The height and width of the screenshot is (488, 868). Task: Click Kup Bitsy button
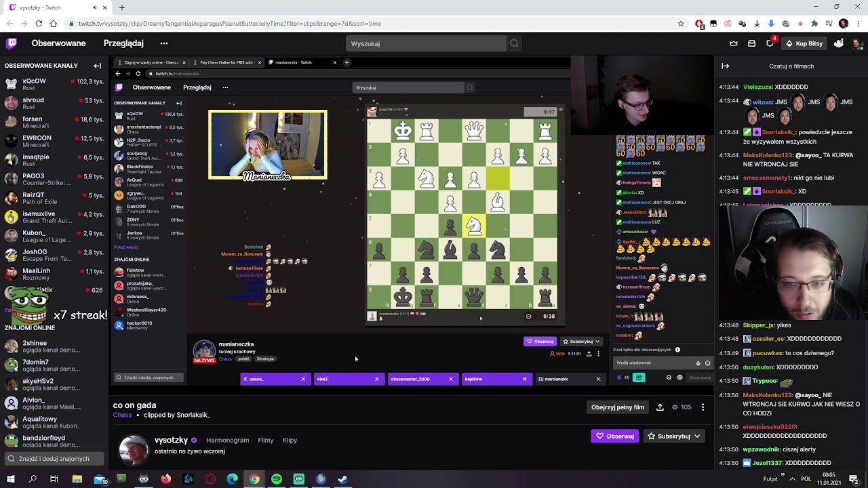tap(804, 43)
